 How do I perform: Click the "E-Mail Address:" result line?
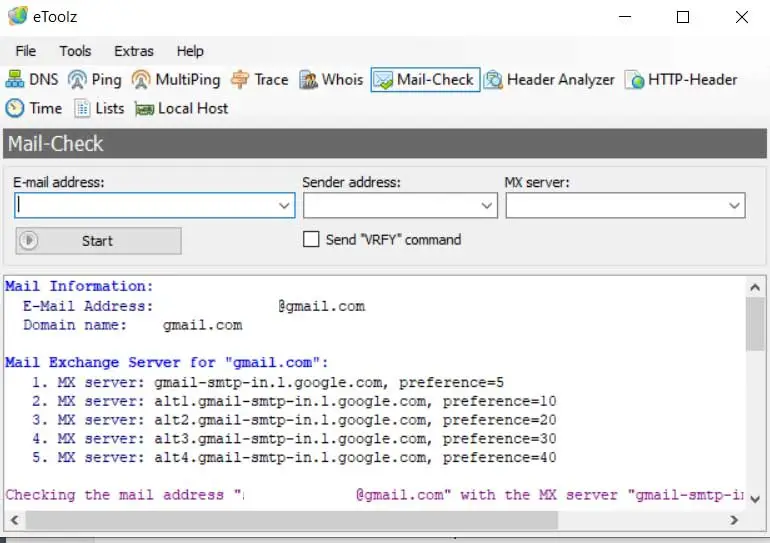coord(194,306)
